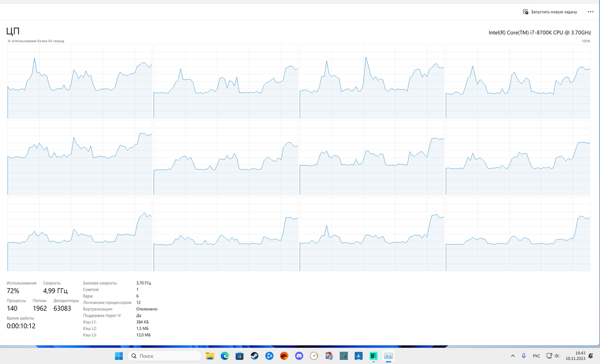Open Steam from the taskbar
Screen dimensions: 600x364
click(255, 356)
